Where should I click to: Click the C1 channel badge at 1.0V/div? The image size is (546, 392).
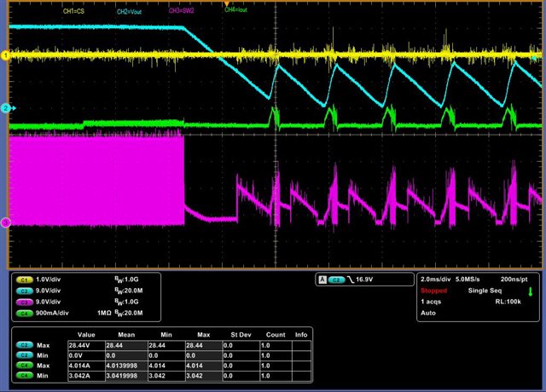24,280
